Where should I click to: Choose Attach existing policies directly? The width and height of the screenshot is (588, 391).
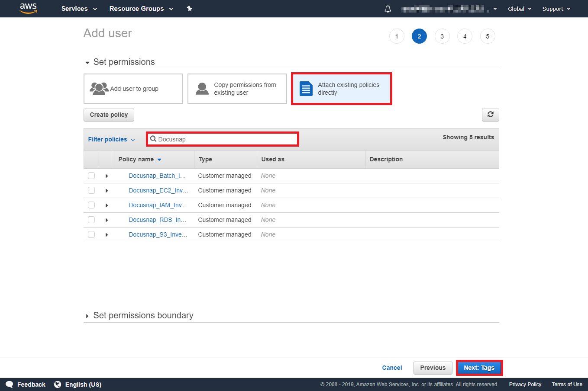[342, 89]
